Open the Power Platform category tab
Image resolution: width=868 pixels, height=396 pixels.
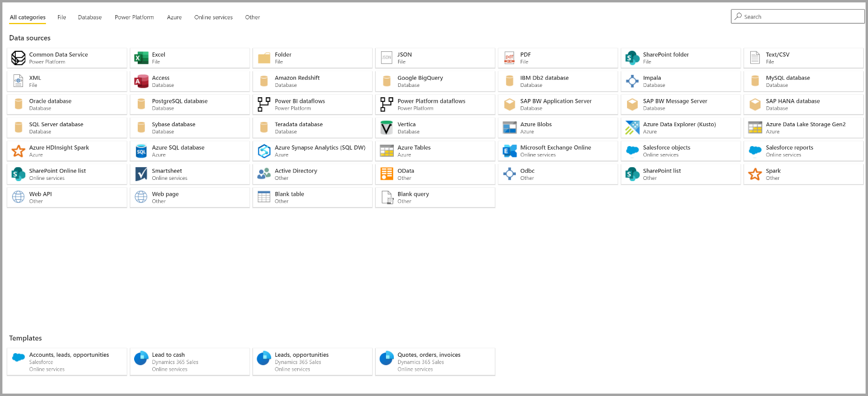pyautogui.click(x=134, y=18)
